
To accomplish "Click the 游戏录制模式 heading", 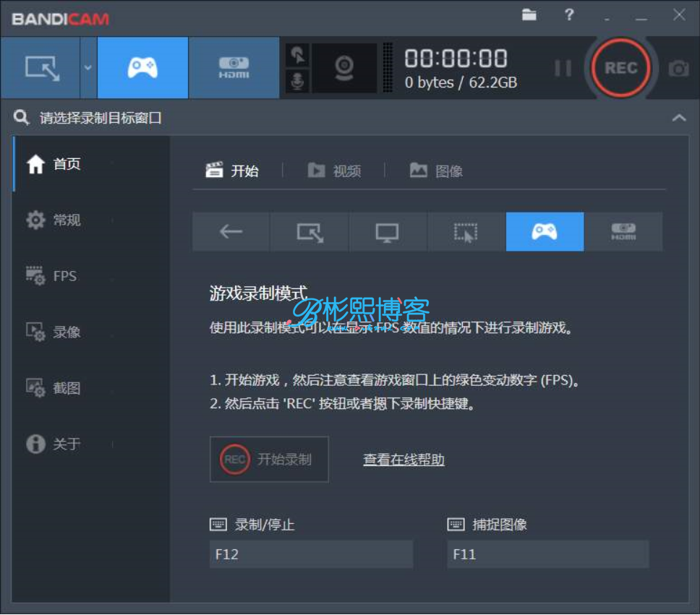I will click(x=258, y=293).
